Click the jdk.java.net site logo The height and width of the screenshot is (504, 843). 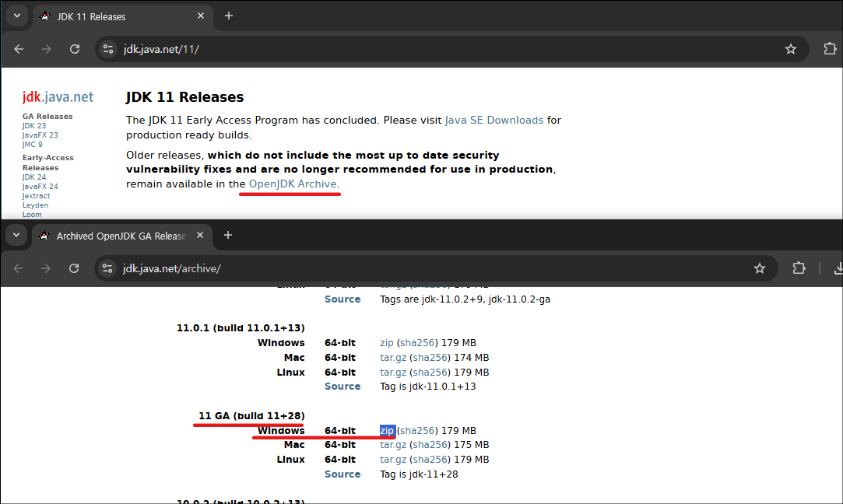58,96
